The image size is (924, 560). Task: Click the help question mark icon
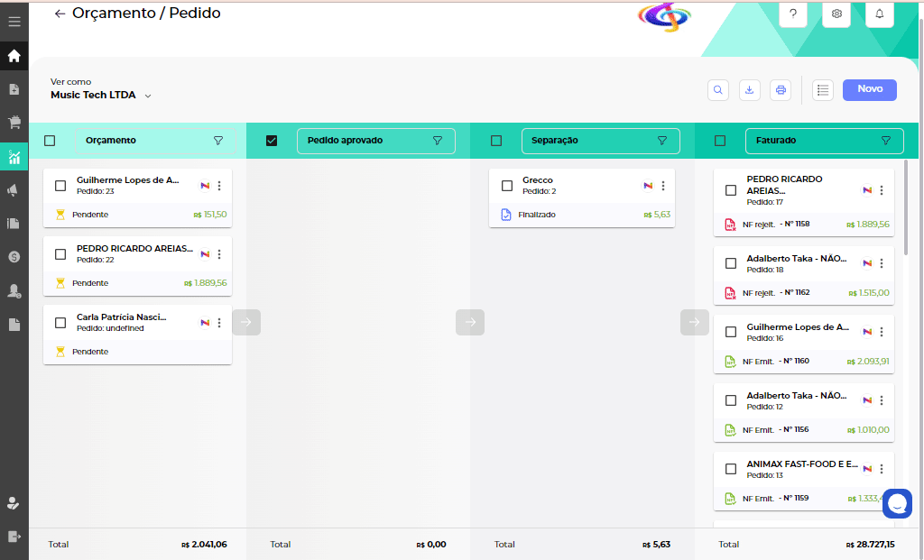click(x=793, y=14)
